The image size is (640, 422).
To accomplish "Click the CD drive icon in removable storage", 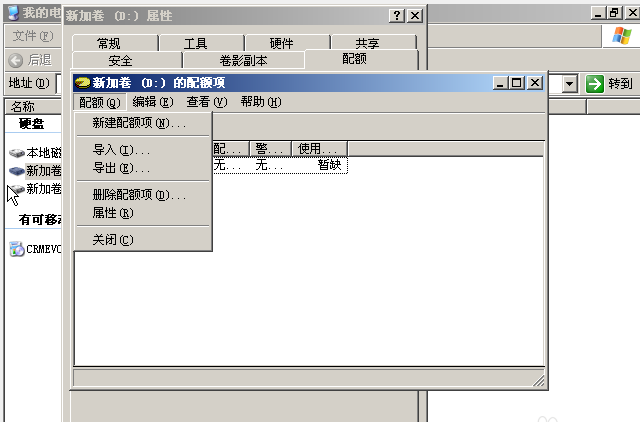I will [x=17, y=249].
